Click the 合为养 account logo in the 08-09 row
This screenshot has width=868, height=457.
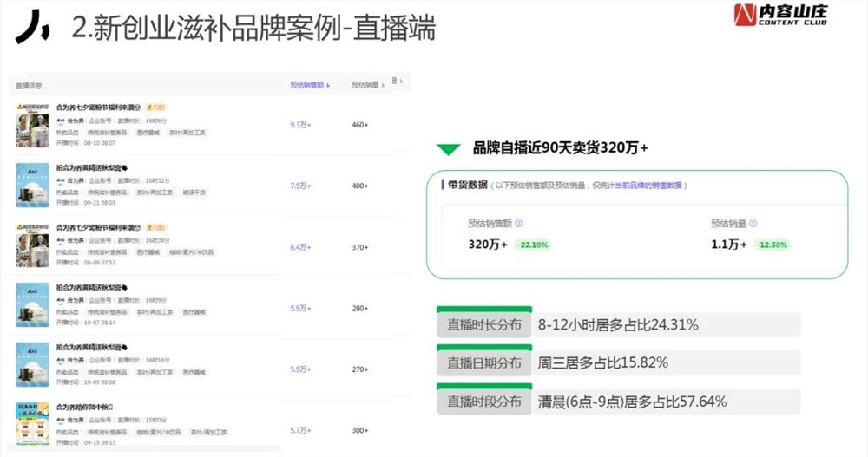(61, 241)
